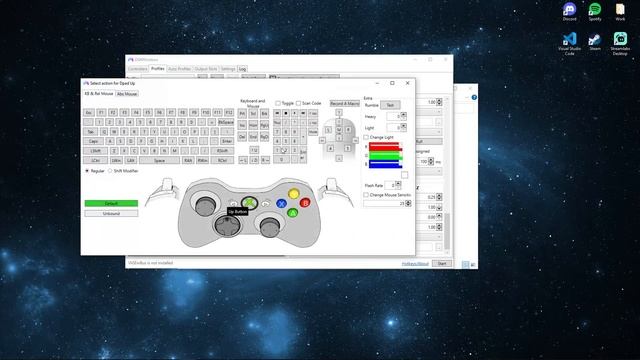Open Settings tab in DS4Windows window

(x=228, y=69)
